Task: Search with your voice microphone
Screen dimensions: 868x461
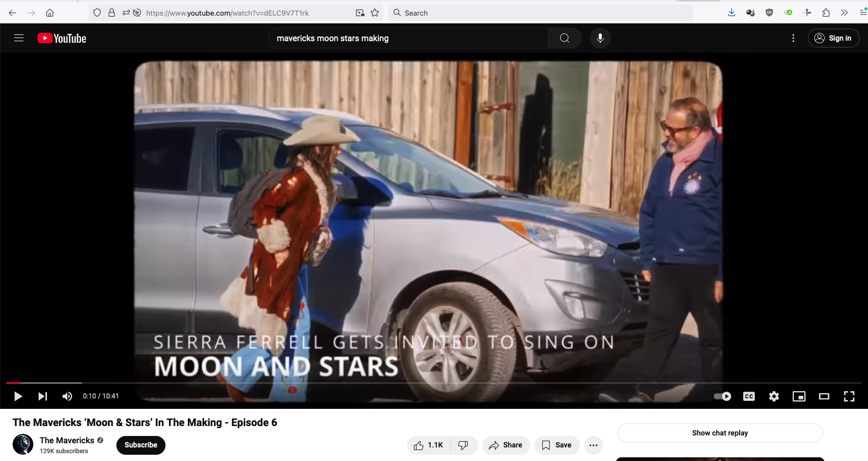Action: [600, 38]
